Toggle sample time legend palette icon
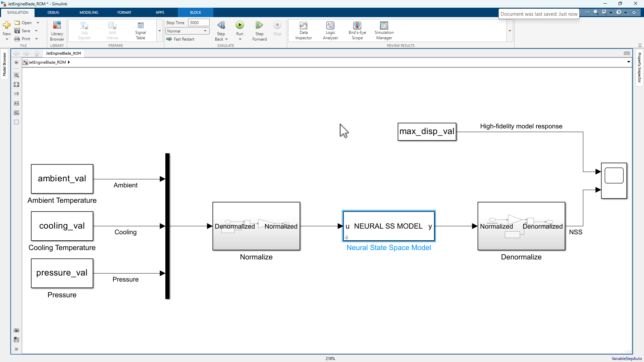 click(16, 94)
